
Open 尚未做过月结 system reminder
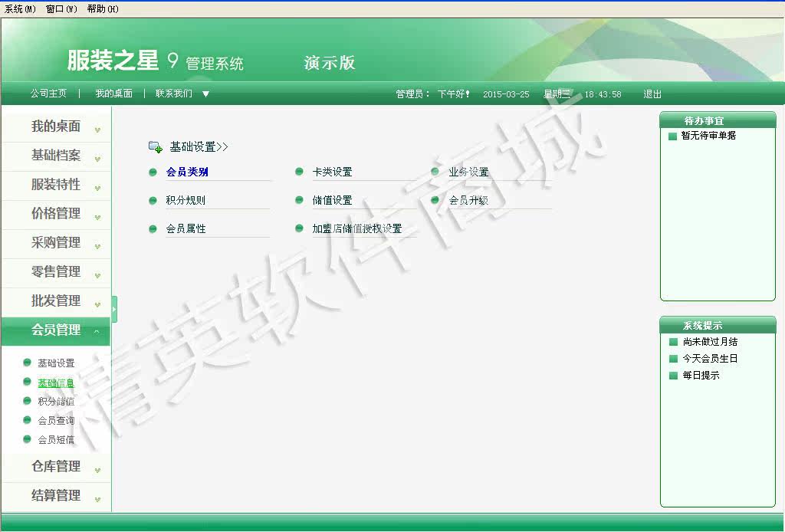(x=710, y=342)
